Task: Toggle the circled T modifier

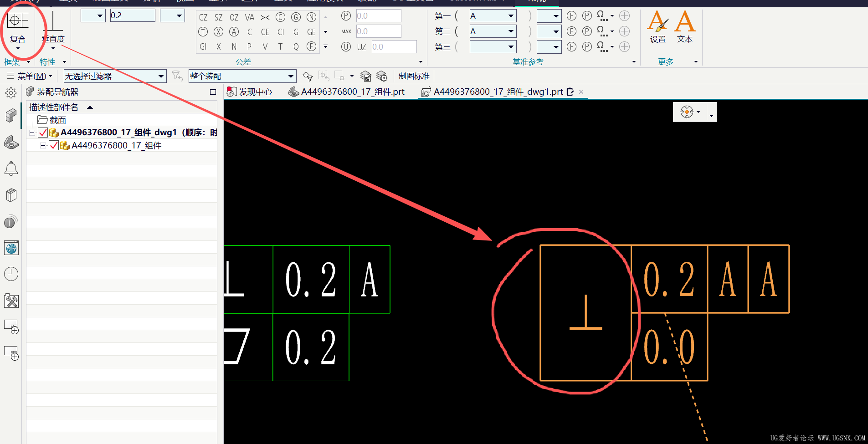Action: tap(203, 32)
